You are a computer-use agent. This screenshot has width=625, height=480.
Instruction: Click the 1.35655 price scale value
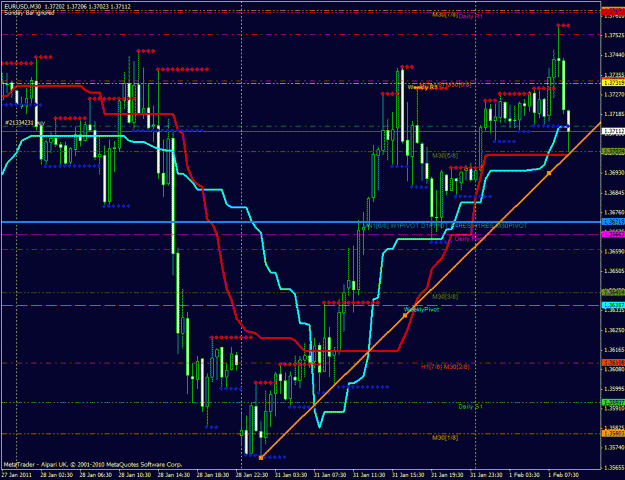[614, 467]
